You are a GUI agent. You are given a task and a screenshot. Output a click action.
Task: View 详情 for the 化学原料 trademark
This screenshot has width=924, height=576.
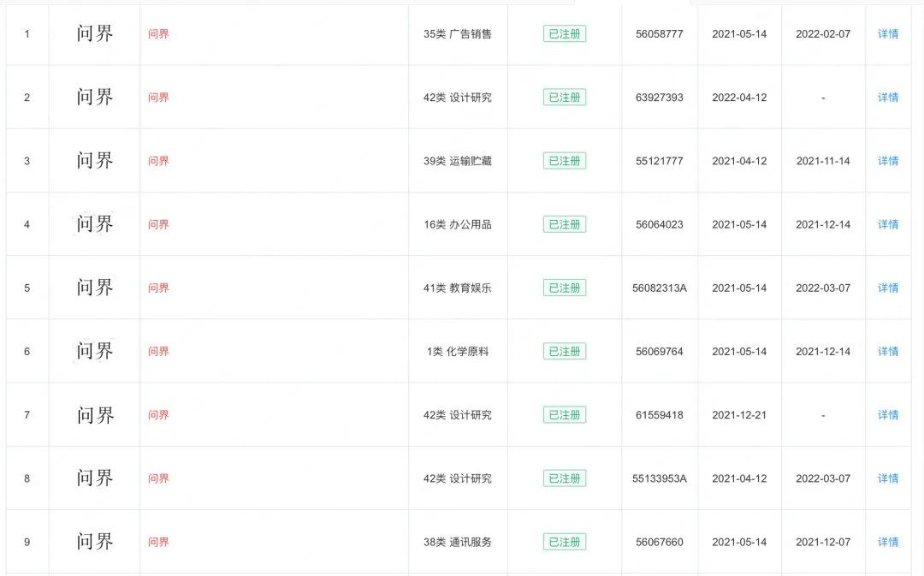(888, 352)
